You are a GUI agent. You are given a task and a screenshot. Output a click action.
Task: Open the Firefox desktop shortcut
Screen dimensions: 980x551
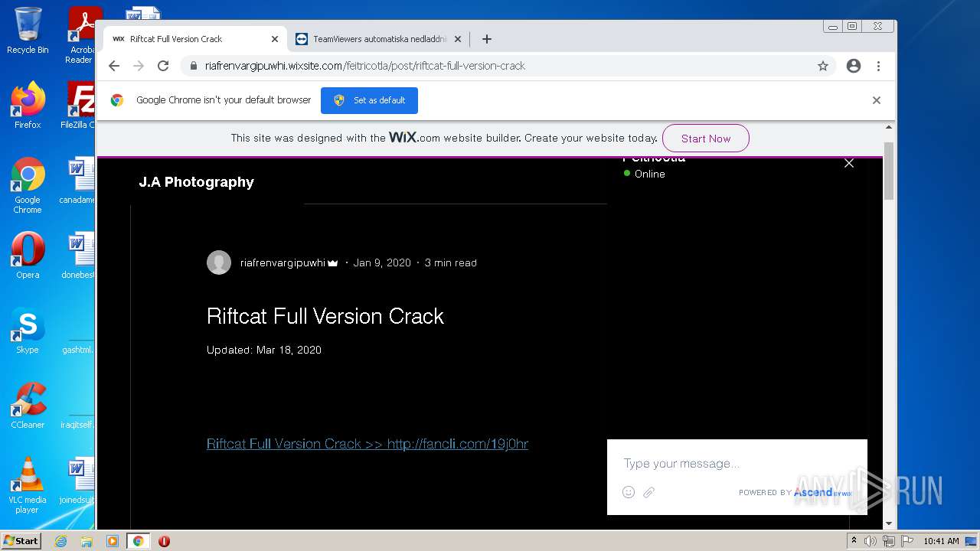point(28,106)
